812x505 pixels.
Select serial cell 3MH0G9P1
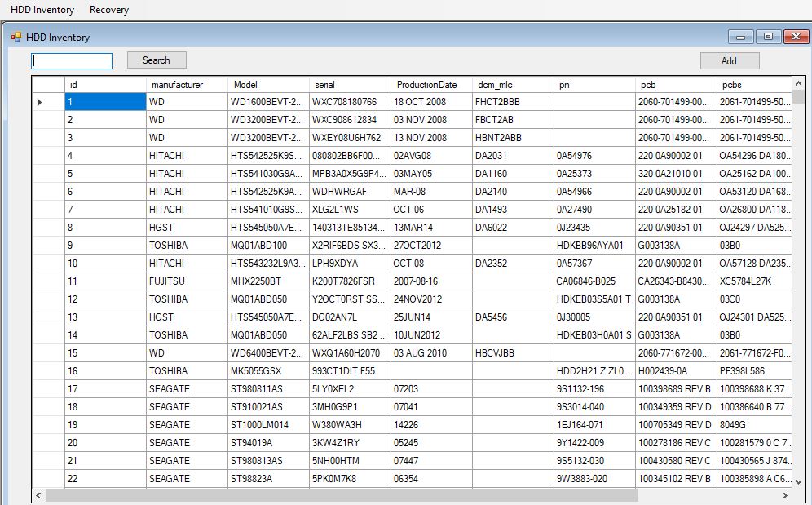pyautogui.click(x=350, y=407)
